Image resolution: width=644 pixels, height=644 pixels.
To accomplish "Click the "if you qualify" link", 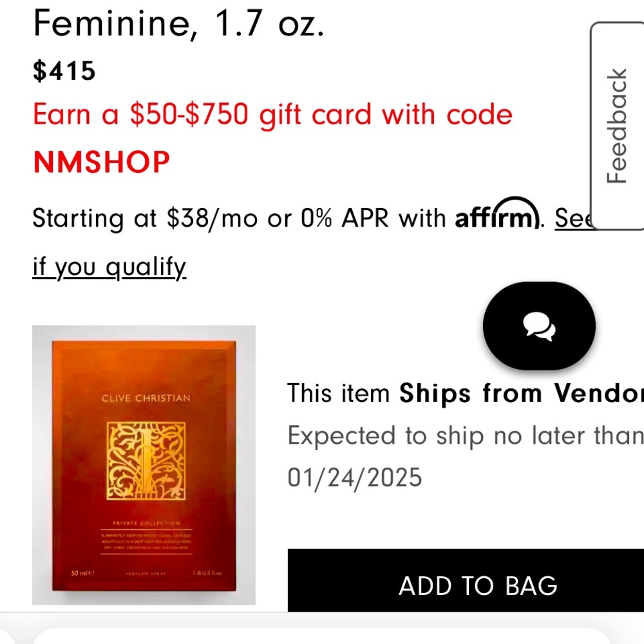I will [x=109, y=266].
